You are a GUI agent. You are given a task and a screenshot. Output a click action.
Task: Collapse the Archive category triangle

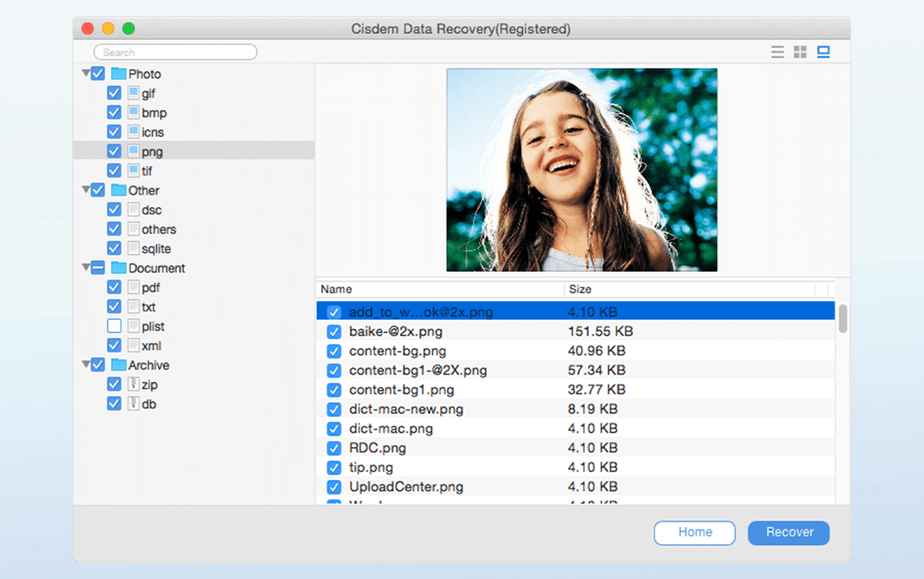click(x=86, y=364)
